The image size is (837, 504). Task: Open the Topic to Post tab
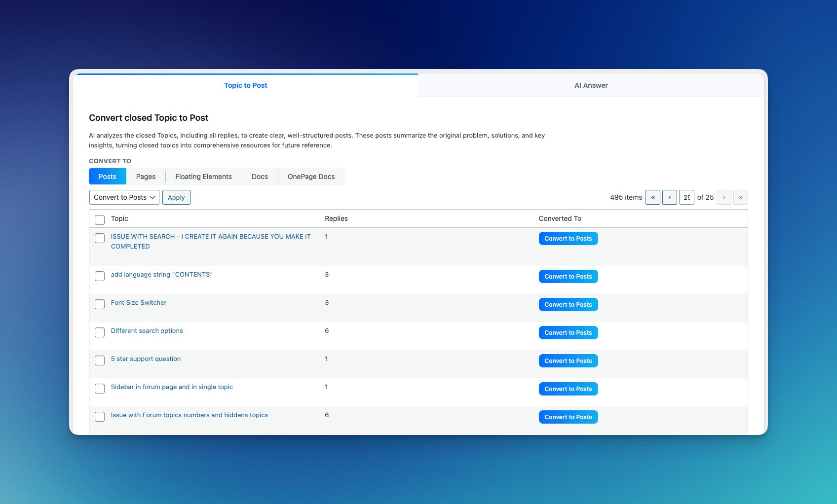245,85
